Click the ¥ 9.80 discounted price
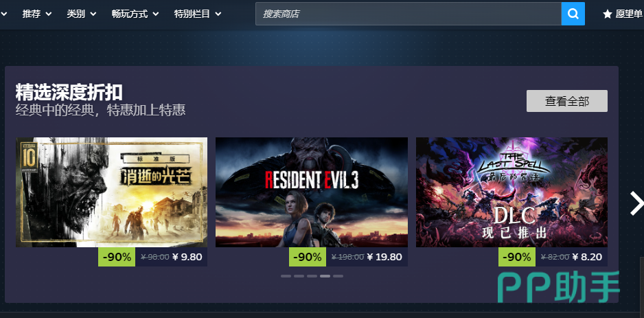Viewport: 644px width, 318px height. tap(187, 257)
